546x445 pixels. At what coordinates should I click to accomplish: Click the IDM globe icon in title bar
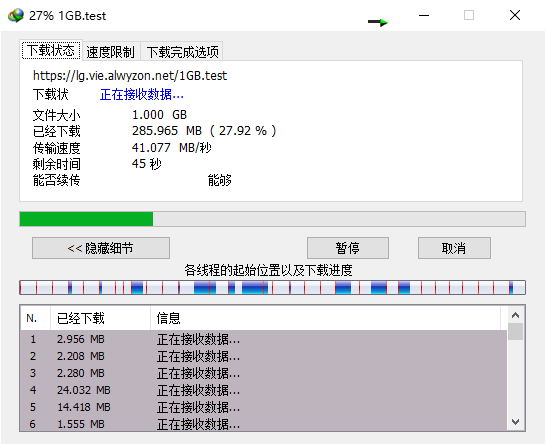(x=16, y=16)
